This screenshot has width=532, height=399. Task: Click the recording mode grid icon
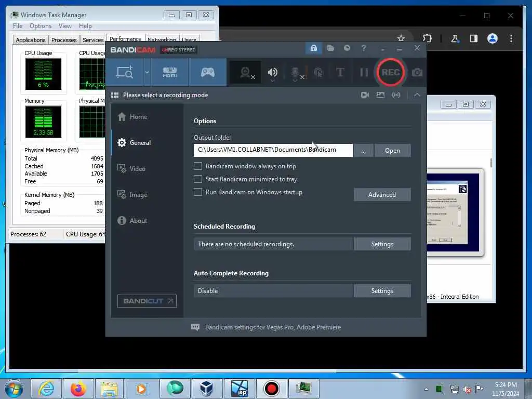tap(115, 95)
